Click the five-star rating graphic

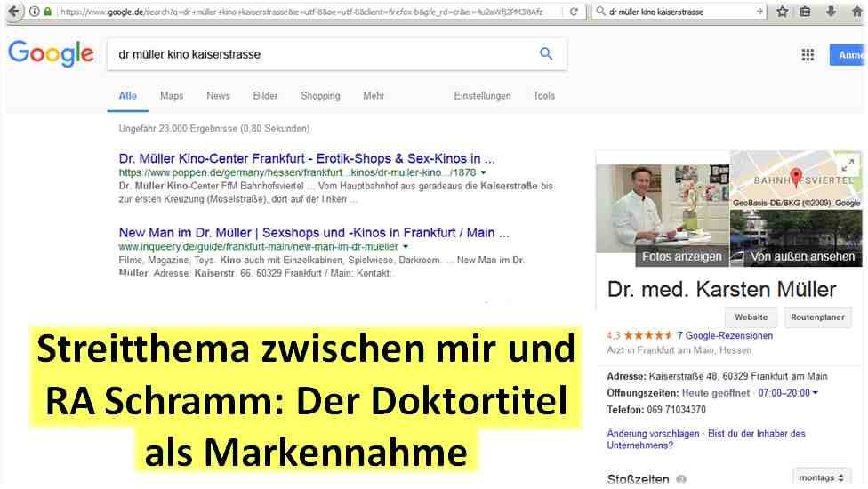point(647,335)
